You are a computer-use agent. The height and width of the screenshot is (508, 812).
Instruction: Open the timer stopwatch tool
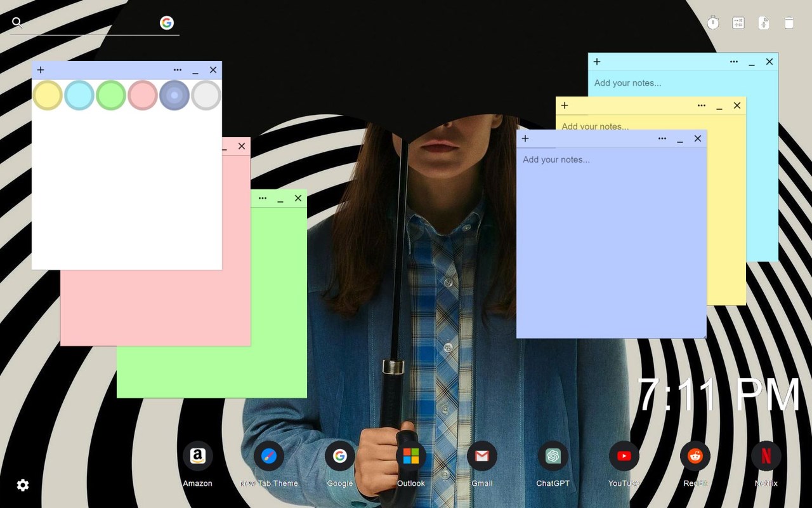[x=713, y=23]
